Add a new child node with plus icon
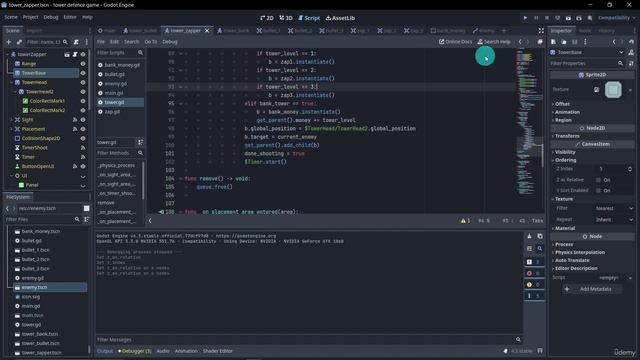640x360 pixels. click(9, 42)
